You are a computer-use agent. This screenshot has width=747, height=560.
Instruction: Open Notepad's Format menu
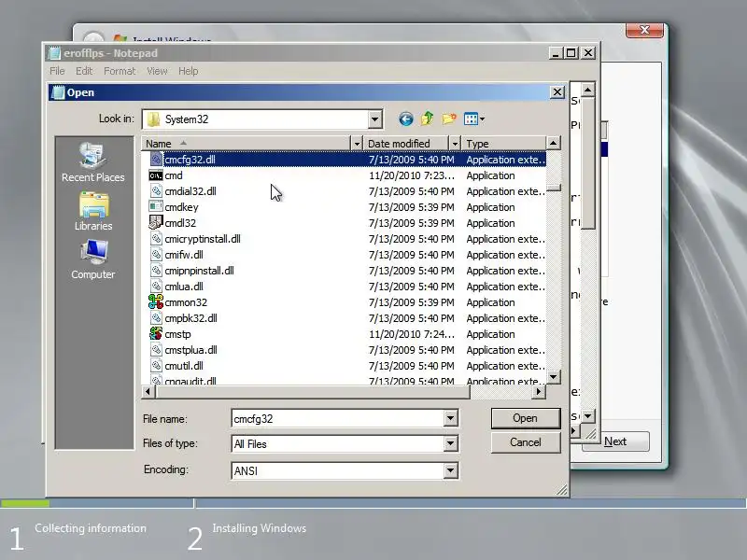point(120,71)
